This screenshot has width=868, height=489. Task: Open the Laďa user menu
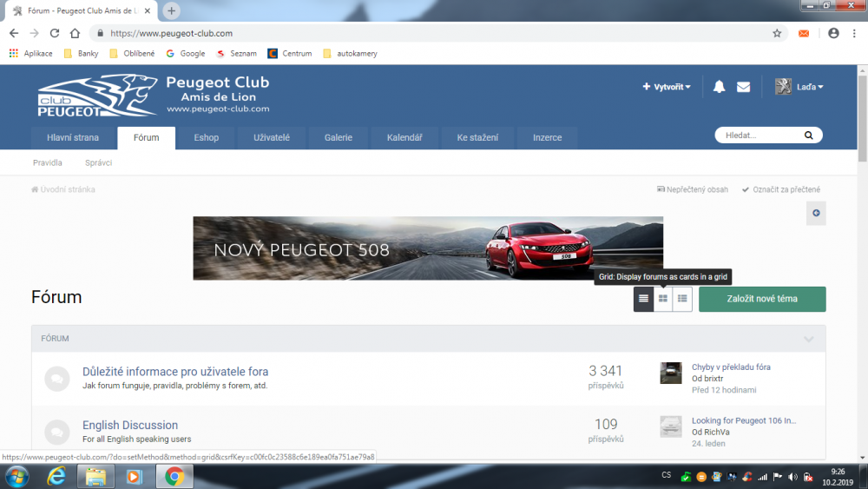[799, 86]
